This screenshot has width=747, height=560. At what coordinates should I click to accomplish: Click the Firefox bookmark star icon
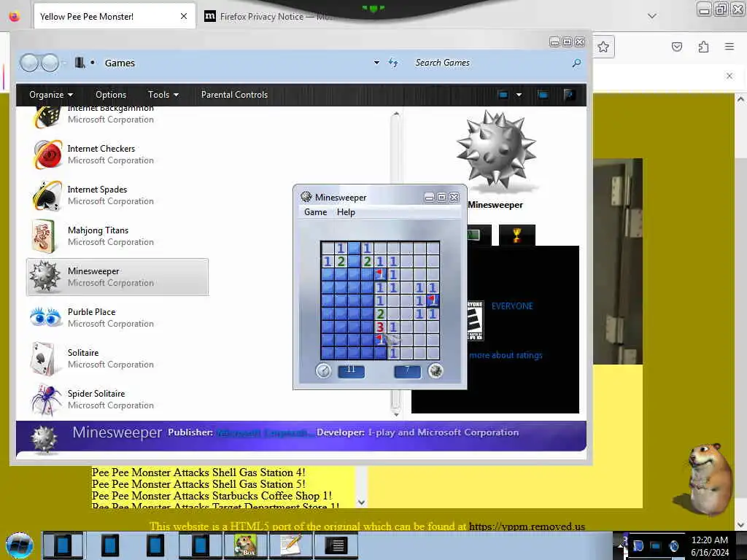coord(603,47)
